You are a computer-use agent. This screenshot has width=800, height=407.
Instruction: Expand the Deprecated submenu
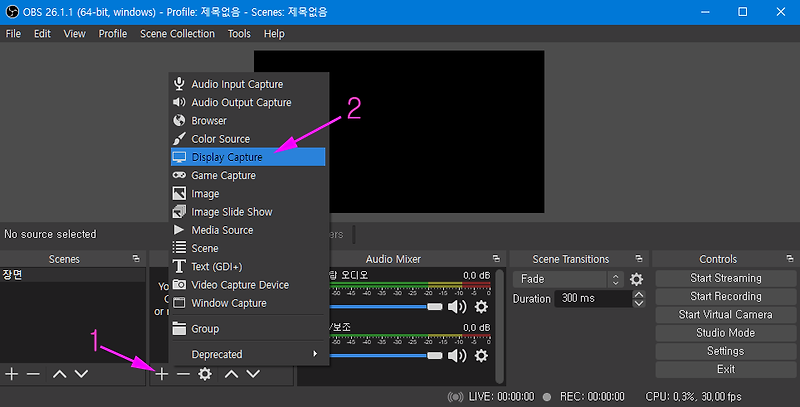click(248, 354)
